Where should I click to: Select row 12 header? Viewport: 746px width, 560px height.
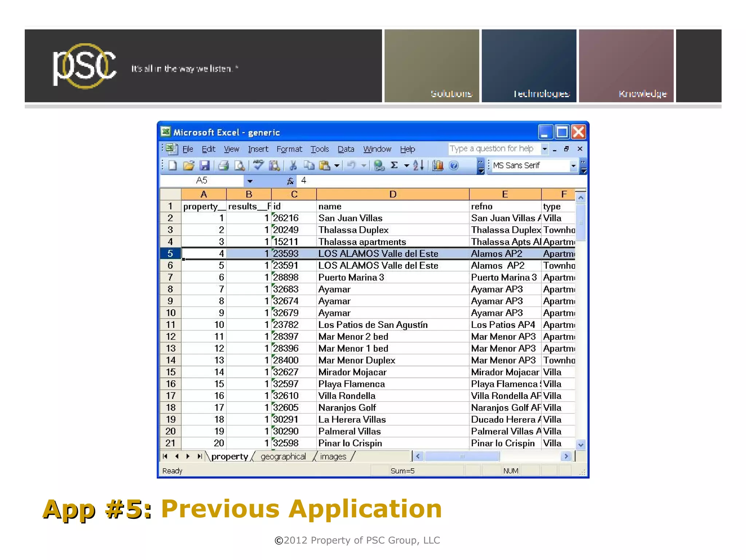click(x=170, y=337)
